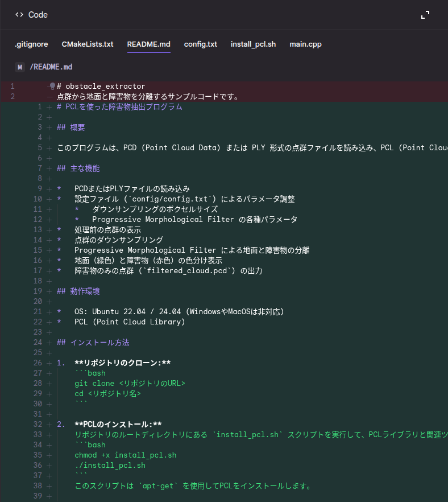
Task: Click the line 'PCDまたはPLYファイルの読み込み'
Action: pos(132,189)
